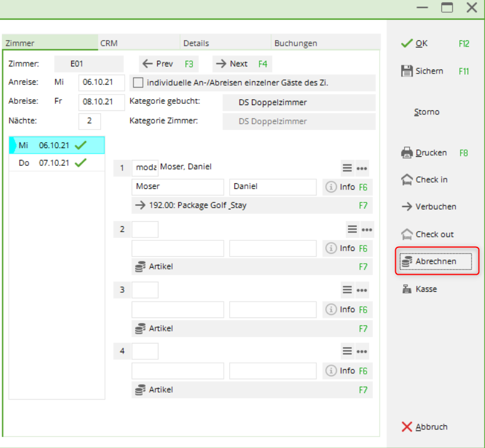Click the Drucken printer icon
The width and height of the screenshot is (485, 448).
[407, 153]
